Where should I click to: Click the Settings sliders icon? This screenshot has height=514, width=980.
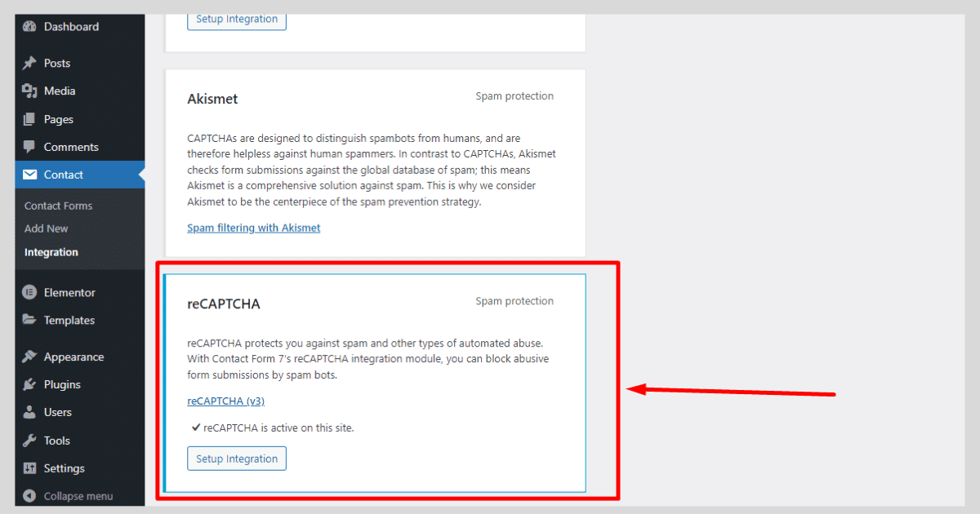tap(30, 468)
